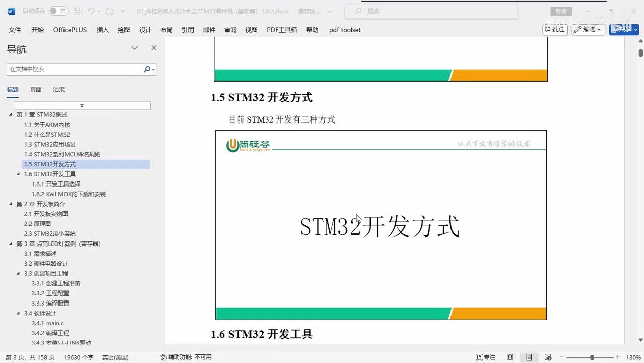Collapse 3.4 软件设计 tree node
The image size is (644, 363).
19,314
